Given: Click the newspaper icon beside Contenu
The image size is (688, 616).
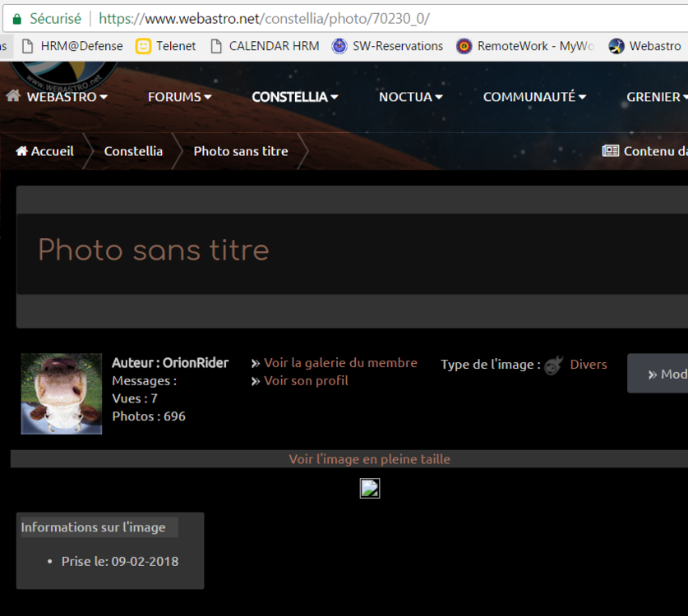Looking at the screenshot, I should (611, 151).
